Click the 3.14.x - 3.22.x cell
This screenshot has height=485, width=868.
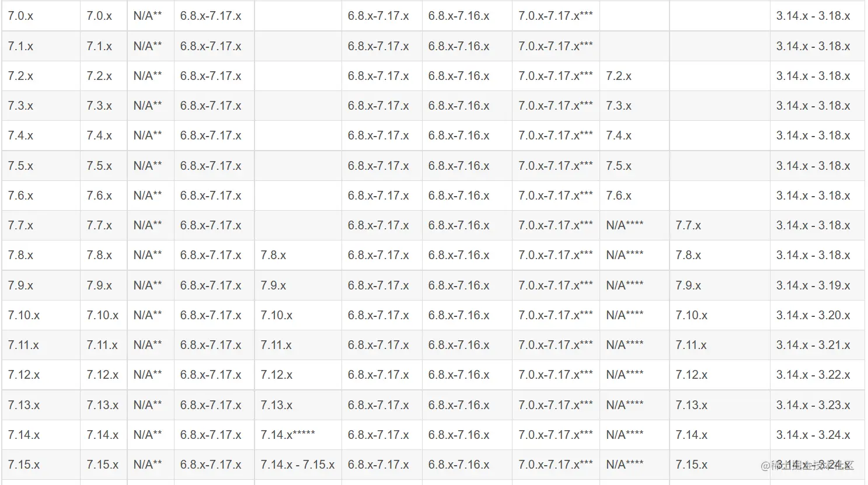[813, 375]
